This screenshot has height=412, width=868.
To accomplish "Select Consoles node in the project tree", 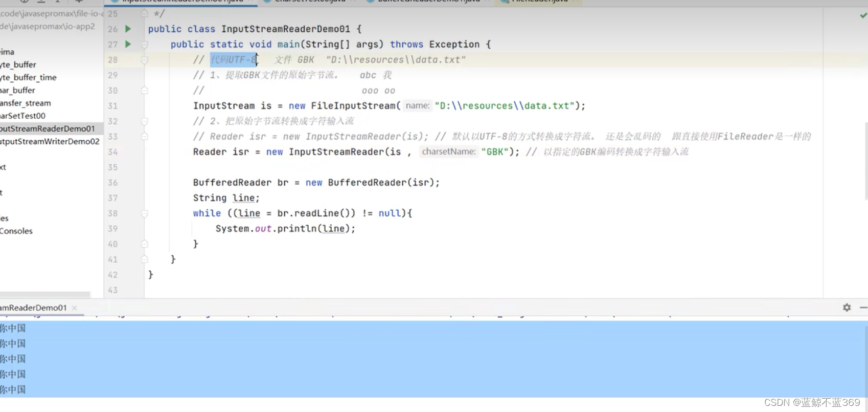I will pyautogui.click(x=16, y=231).
